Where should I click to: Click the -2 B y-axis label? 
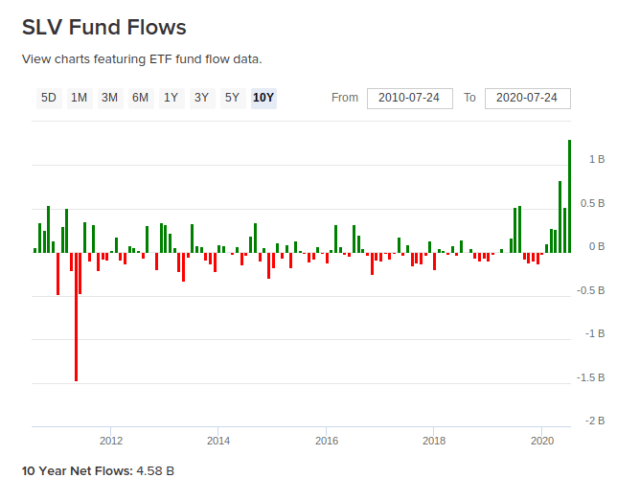(595, 421)
